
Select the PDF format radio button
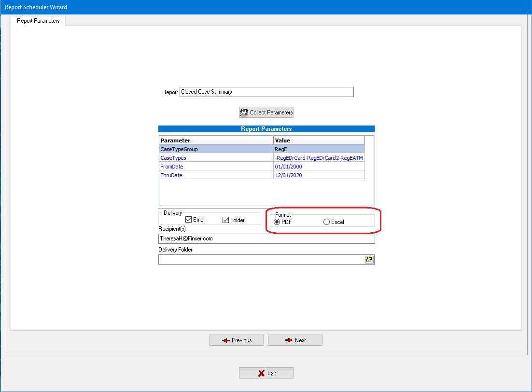point(277,222)
